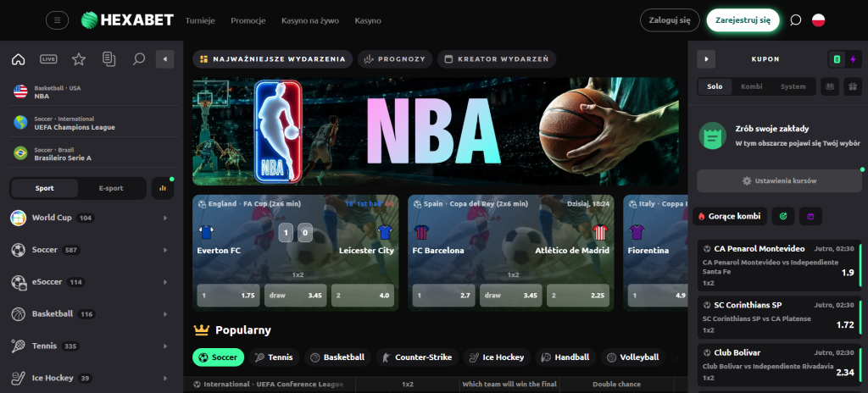Screen dimensions: 868x393
Task: Open the gift bonus icon
Action: (x=853, y=87)
